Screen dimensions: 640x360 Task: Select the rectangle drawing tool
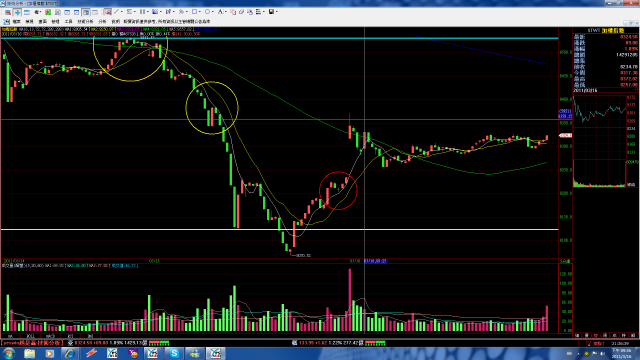(x=194, y=12)
